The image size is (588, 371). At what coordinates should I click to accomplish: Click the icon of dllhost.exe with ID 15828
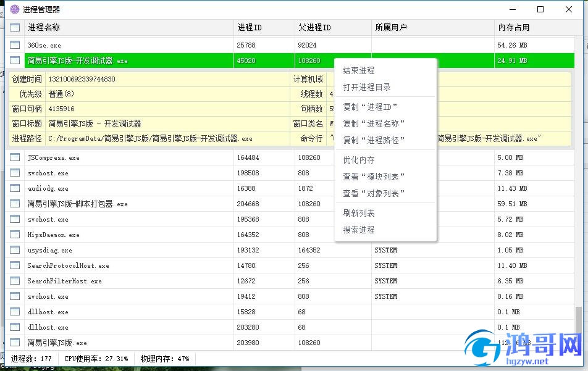coord(15,311)
